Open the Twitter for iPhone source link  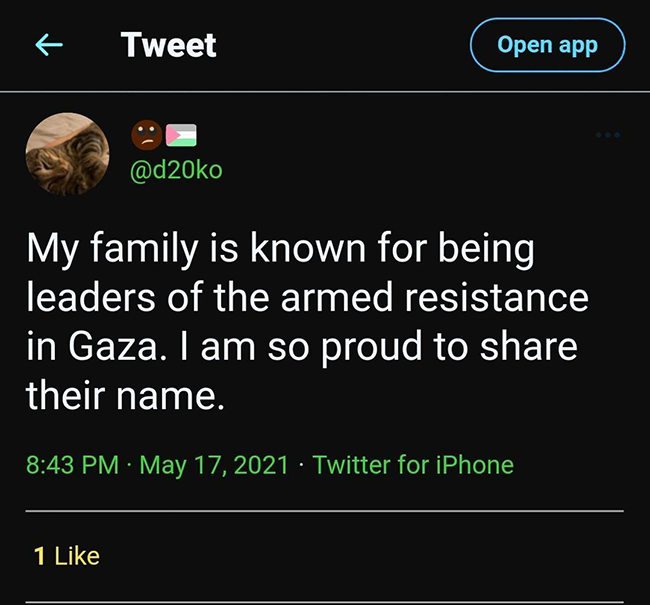point(413,464)
